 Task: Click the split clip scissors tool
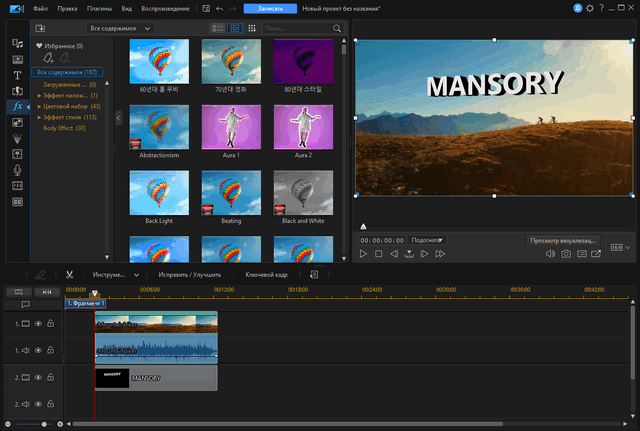(70, 274)
